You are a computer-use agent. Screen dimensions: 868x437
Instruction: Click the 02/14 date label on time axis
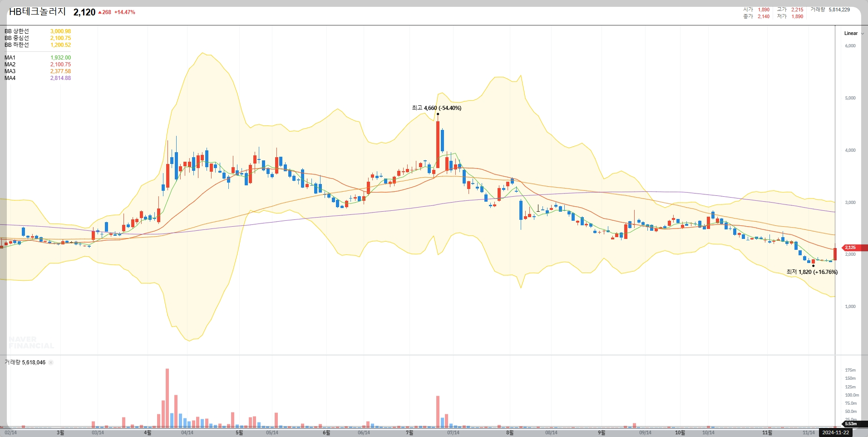click(x=10, y=433)
